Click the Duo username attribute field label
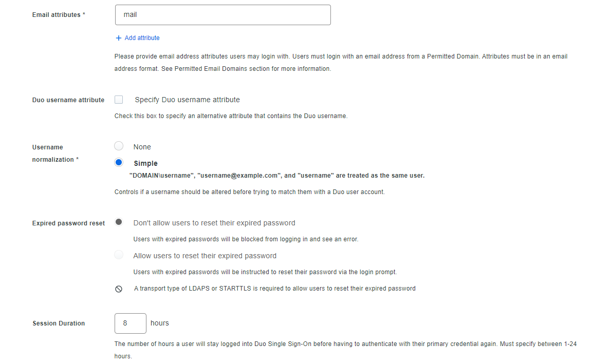The height and width of the screenshot is (364, 593). coord(68,100)
